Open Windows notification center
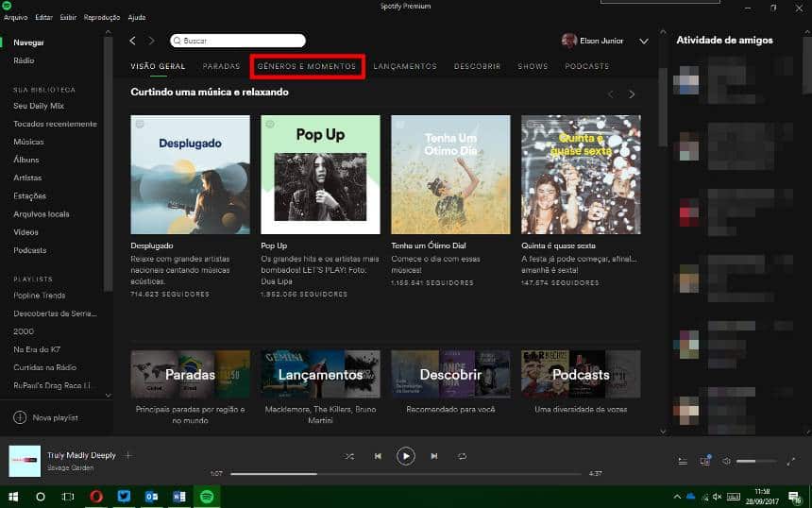This screenshot has width=812, height=508. [x=795, y=498]
